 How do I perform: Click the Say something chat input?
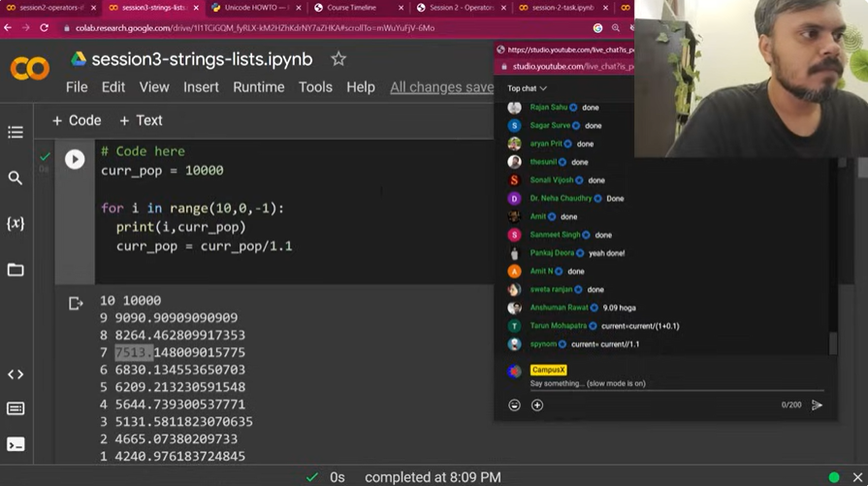click(x=677, y=383)
